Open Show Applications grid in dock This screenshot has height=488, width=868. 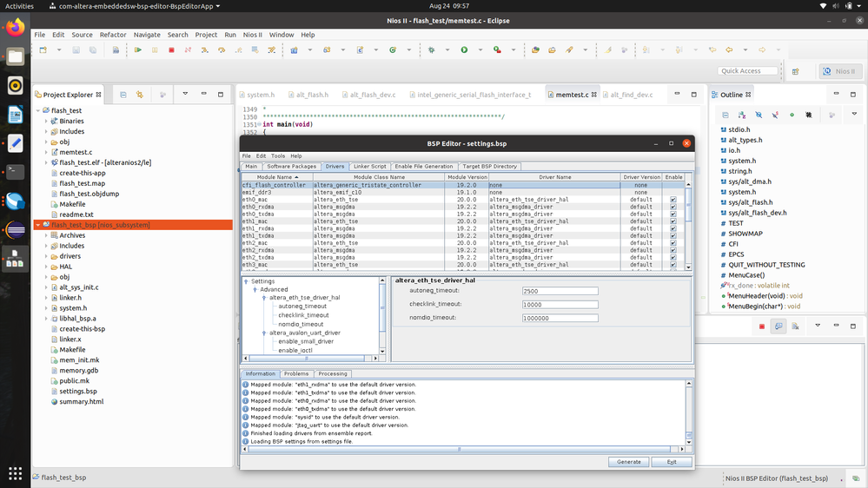pos(15,473)
